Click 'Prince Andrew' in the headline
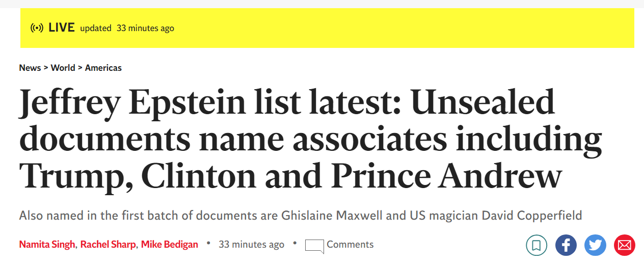Screen dimensions: 644x264 coord(447,176)
